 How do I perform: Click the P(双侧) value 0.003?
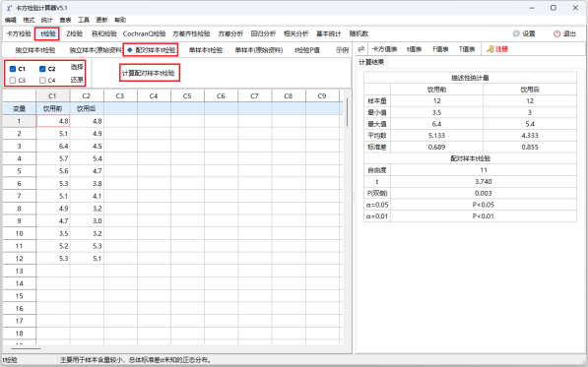[483, 193]
